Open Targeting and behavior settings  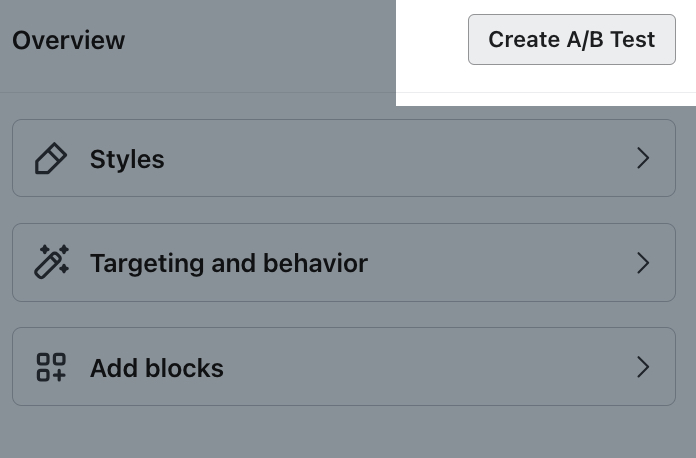click(x=343, y=263)
